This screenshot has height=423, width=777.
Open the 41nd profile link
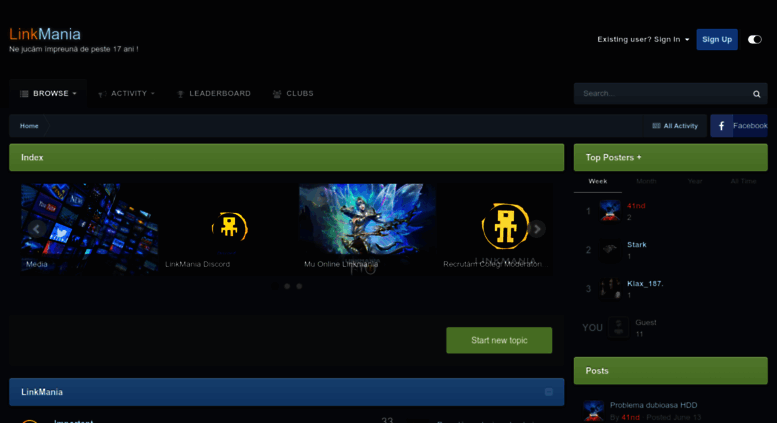click(636, 206)
